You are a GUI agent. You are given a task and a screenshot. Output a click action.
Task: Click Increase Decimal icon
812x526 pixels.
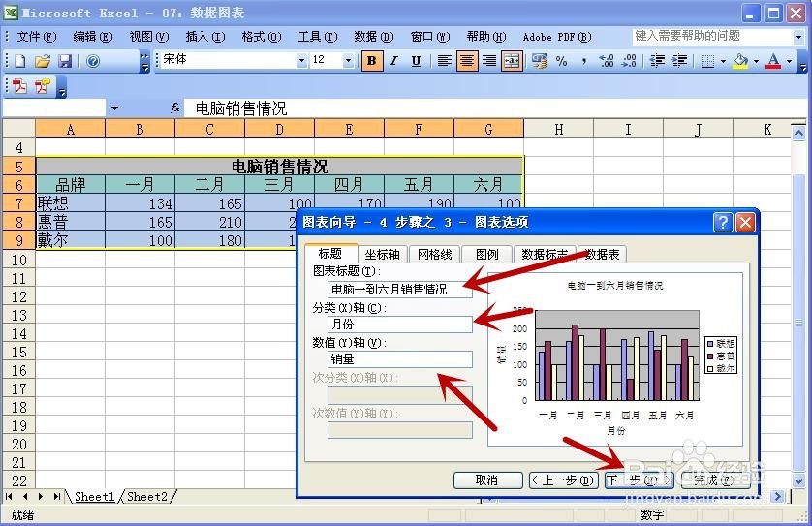[x=606, y=61]
